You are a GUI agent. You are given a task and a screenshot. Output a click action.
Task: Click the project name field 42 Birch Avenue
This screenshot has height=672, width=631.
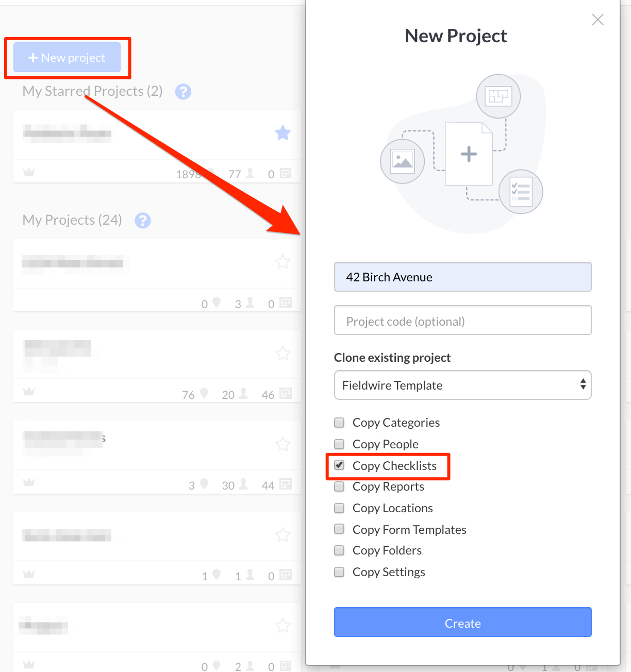pyautogui.click(x=462, y=277)
